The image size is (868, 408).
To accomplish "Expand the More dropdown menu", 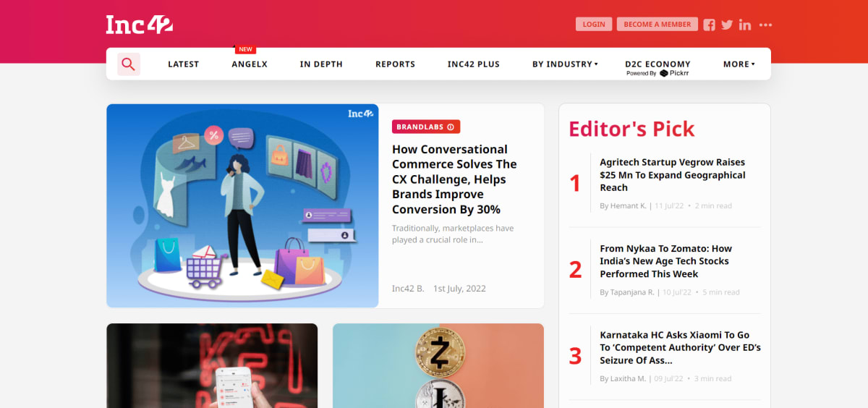I will coord(739,64).
